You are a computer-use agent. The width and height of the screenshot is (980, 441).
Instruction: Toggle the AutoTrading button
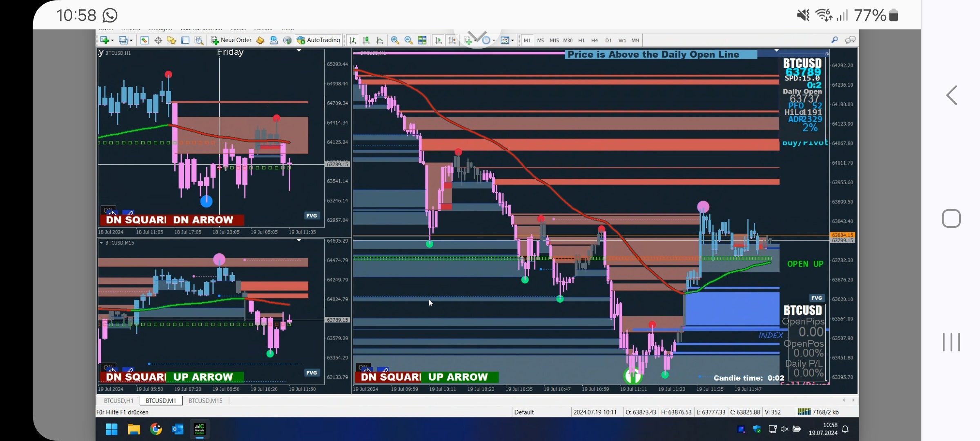(x=318, y=40)
